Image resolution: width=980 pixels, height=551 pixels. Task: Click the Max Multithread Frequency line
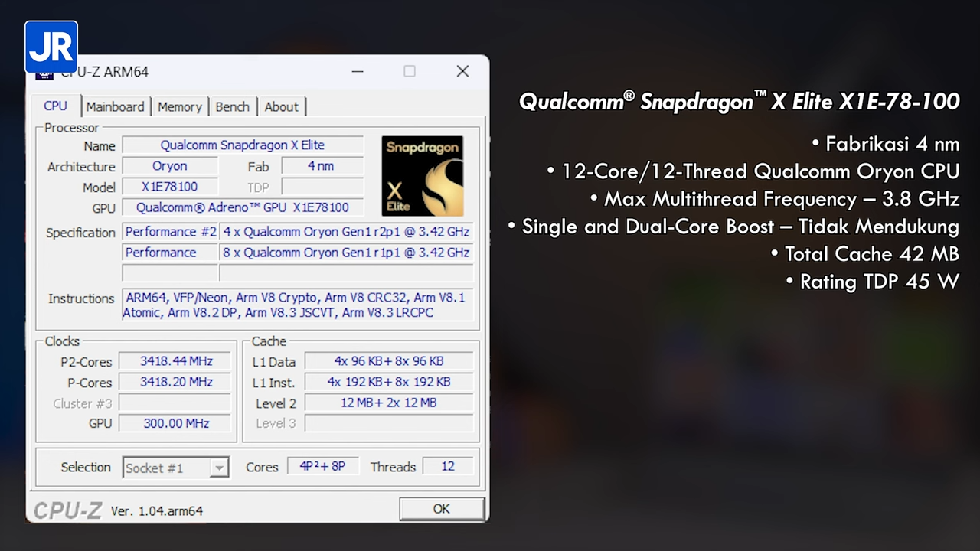775,199
